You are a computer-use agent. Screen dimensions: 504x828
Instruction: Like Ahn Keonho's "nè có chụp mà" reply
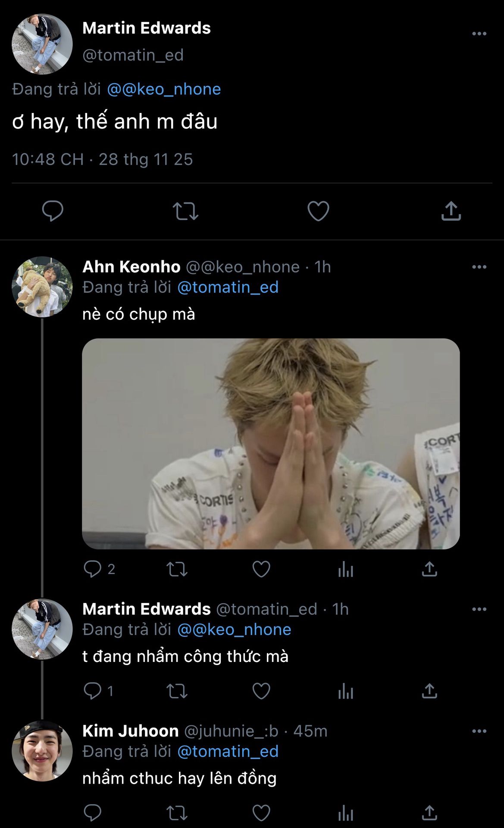[261, 569]
